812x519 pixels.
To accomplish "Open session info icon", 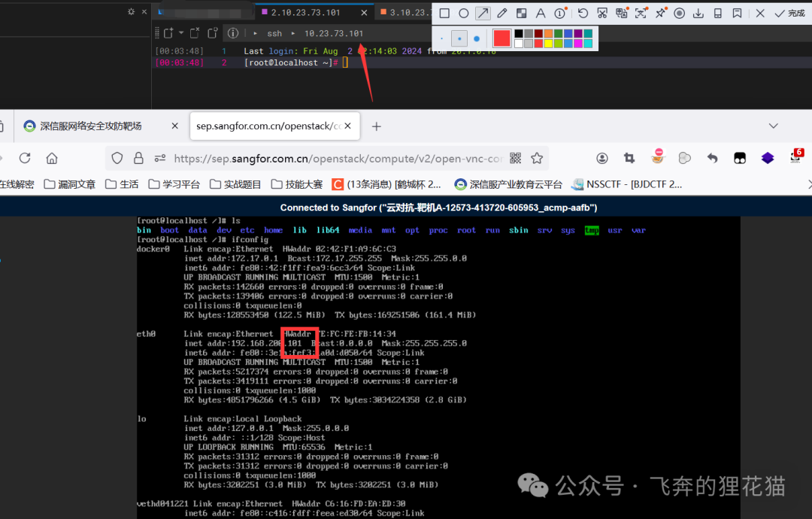I will point(233,33).
